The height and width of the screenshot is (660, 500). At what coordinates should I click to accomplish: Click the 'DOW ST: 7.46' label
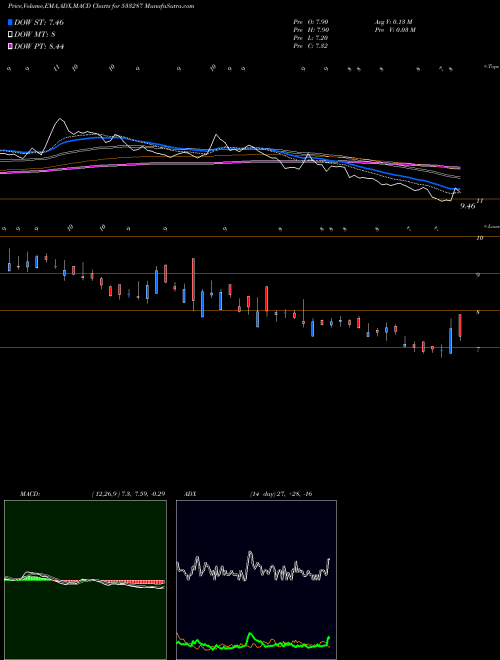point(39,22)
